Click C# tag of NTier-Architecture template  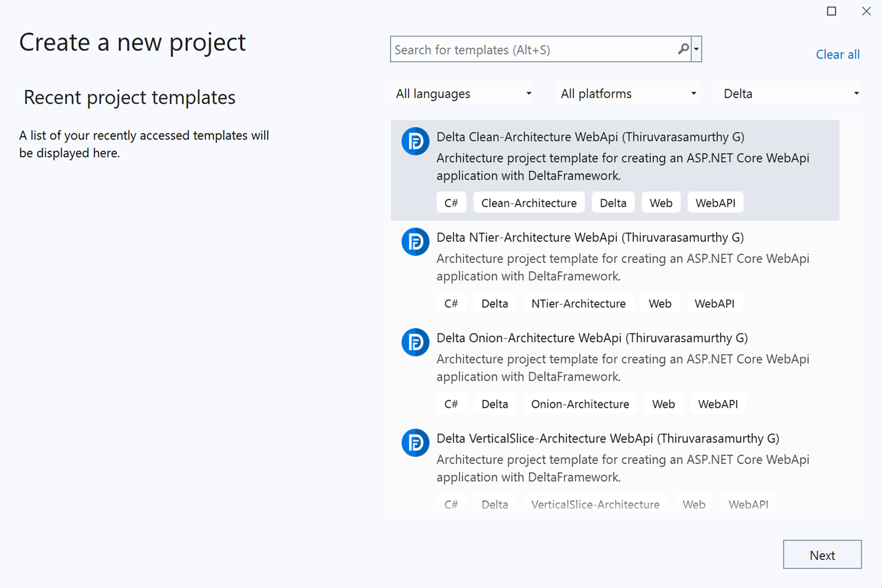coord(451,303)
